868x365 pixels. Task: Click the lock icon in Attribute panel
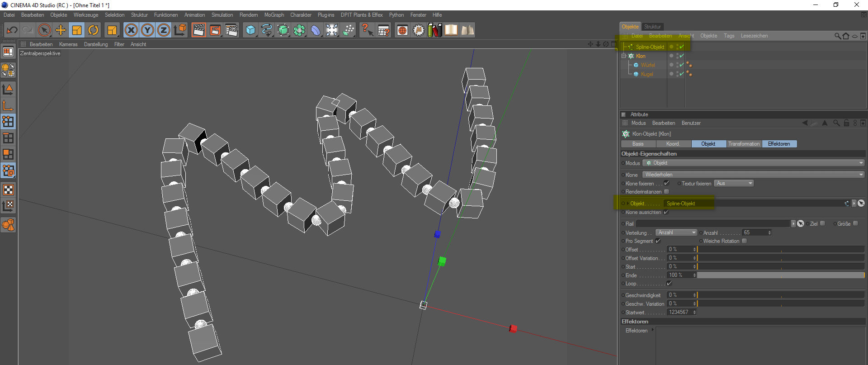click(846, 123)
